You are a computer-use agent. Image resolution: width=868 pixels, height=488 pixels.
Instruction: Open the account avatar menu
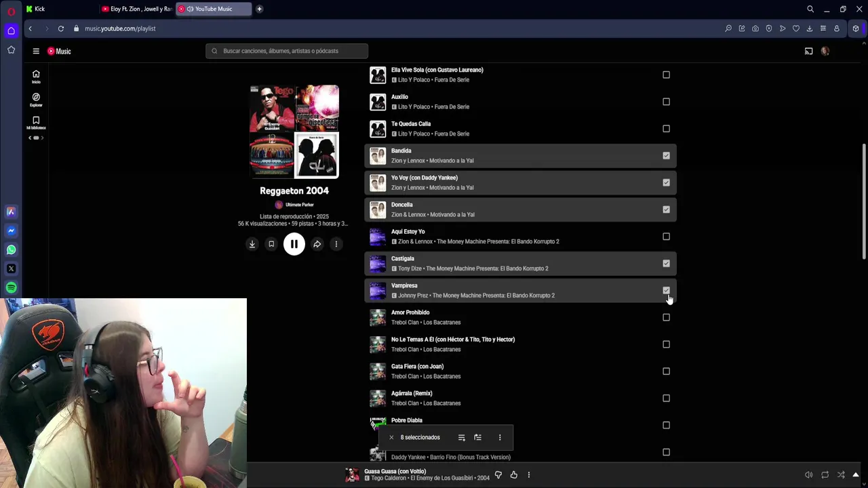pyautogui.click(x=825, y=51)
